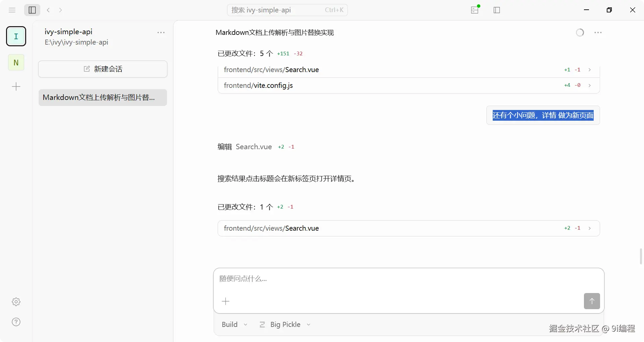Click the search ivy-simple-api field

coord(287,10)
